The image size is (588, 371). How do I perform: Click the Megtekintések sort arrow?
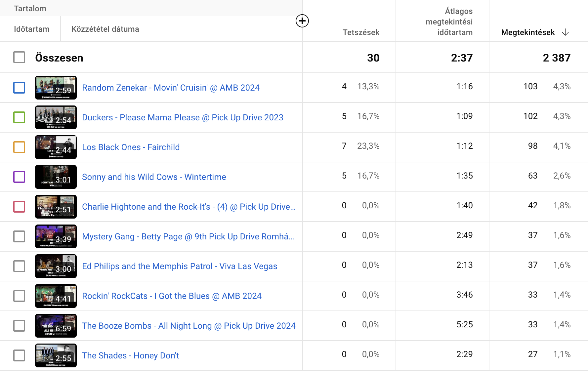pos(565,32)
